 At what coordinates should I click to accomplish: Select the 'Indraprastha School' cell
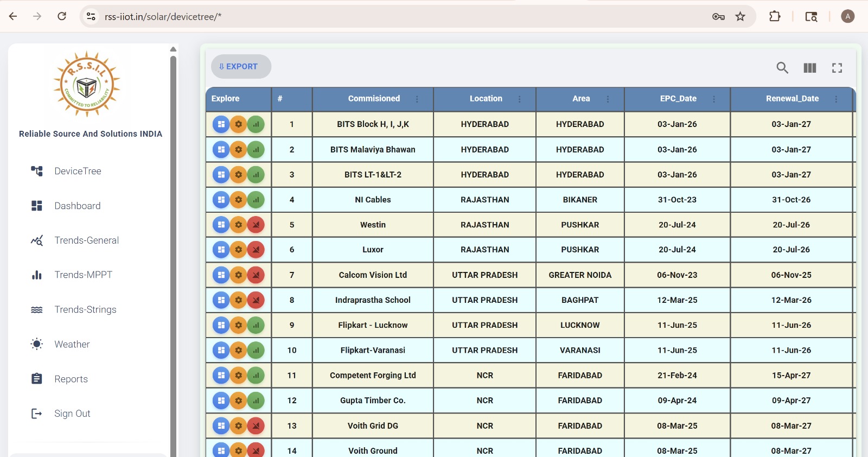[x=373, y=300]
